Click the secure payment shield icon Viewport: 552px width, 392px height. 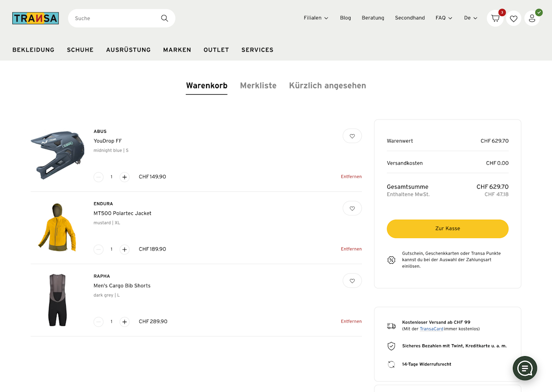[391, 346]
